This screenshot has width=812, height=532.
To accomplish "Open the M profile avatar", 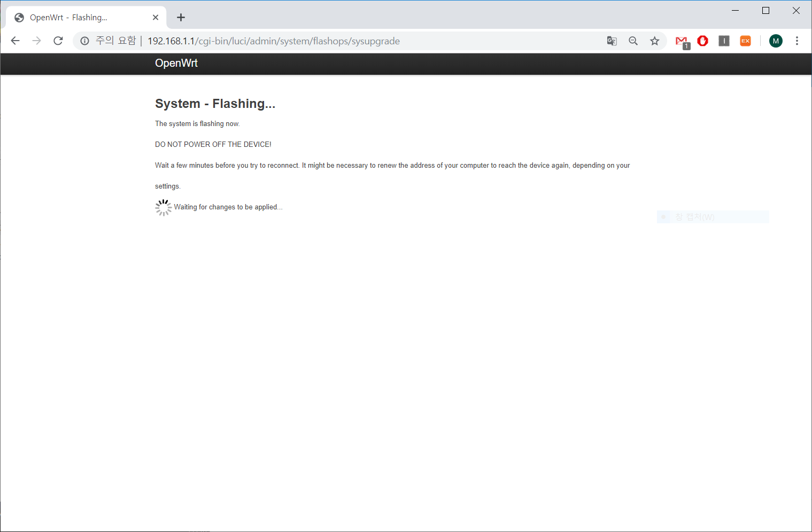I will [776, 41].
